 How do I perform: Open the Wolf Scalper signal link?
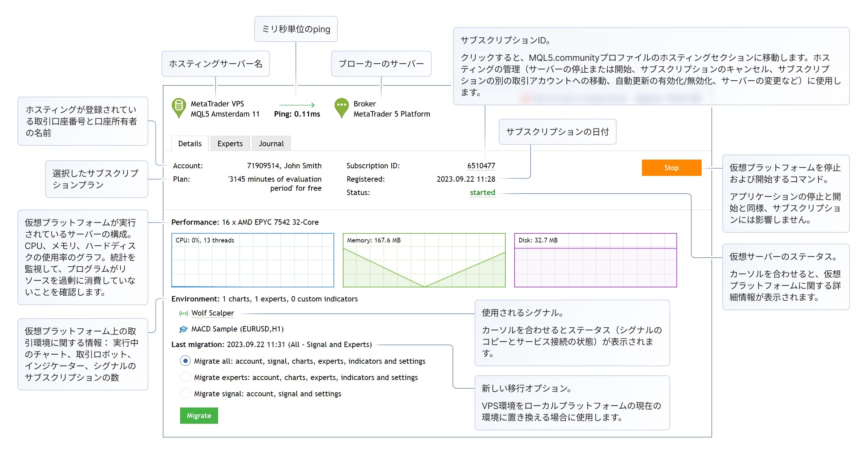213,313
